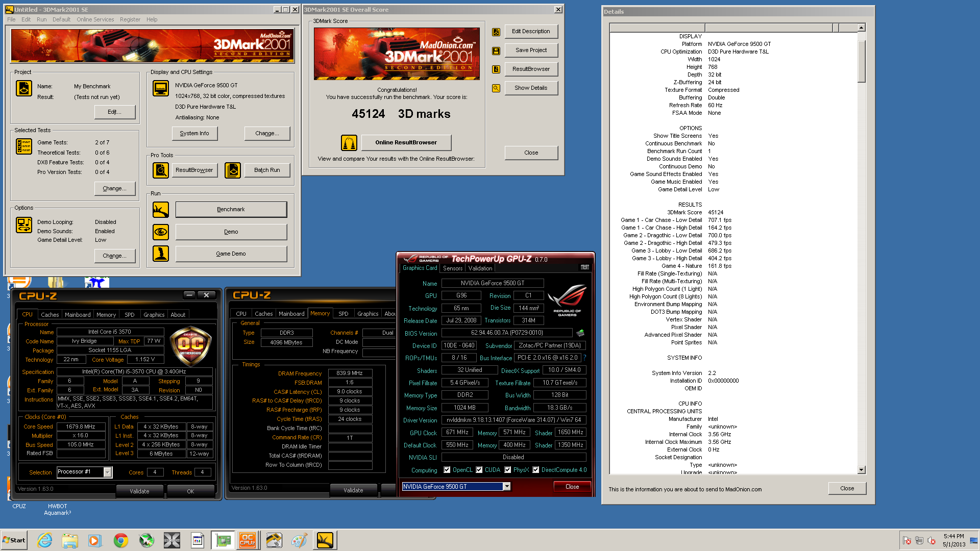The image size is (980, 551).
Task: Click the Benchmark button in Run group
Action: [231, 210]
